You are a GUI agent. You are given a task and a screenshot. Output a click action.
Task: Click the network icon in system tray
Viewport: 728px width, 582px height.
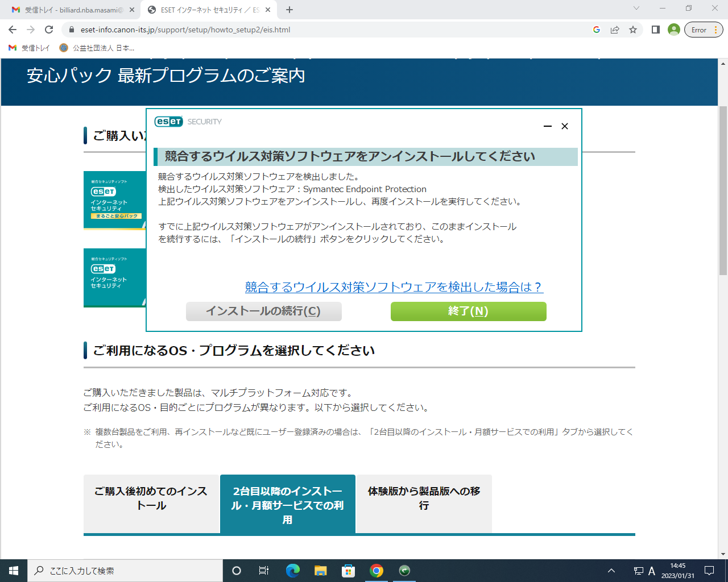tap(638, 571)
